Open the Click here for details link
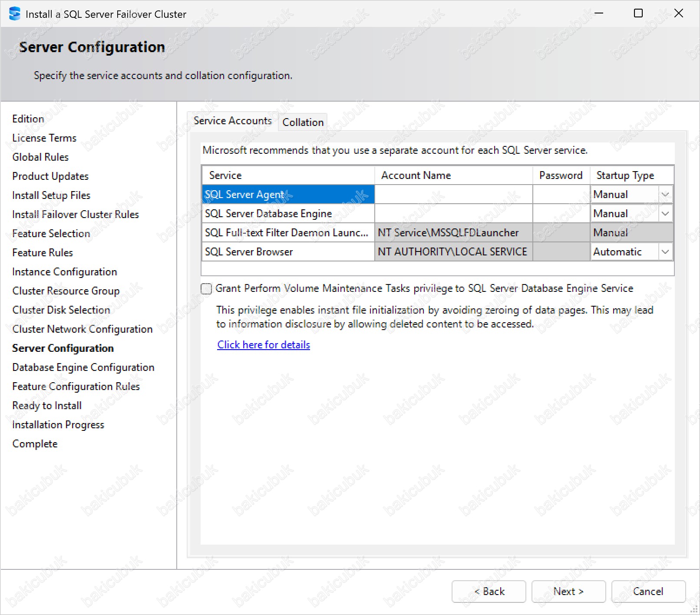Viewport: 700px width, 615px height. [x=263, y=345]
